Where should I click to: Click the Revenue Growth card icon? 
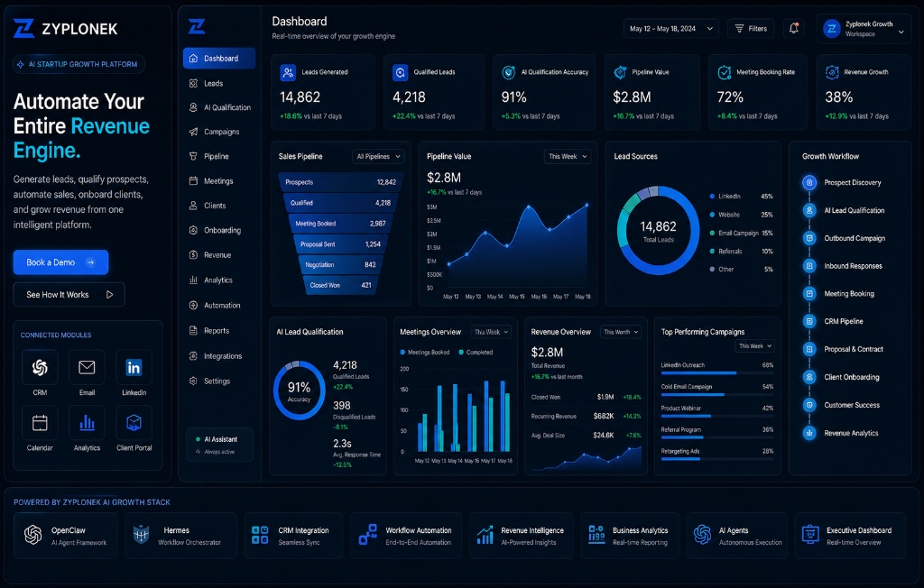(832, 72)
